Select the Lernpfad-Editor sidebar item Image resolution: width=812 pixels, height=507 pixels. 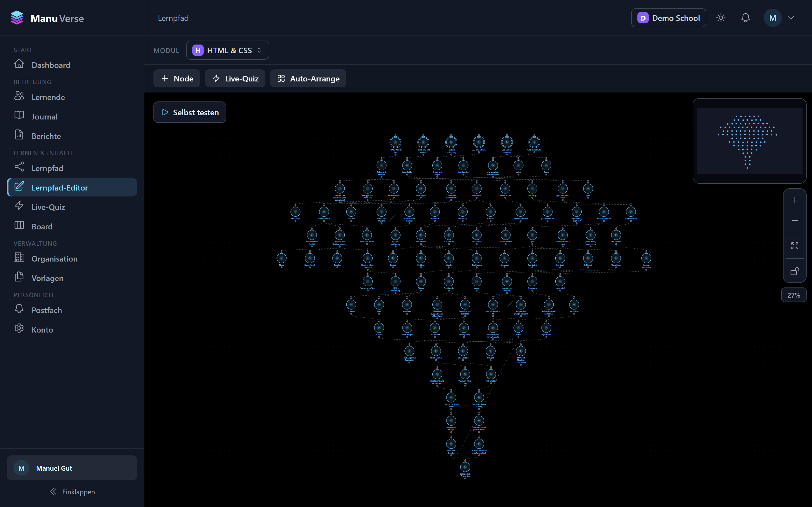tap(72, 187)
